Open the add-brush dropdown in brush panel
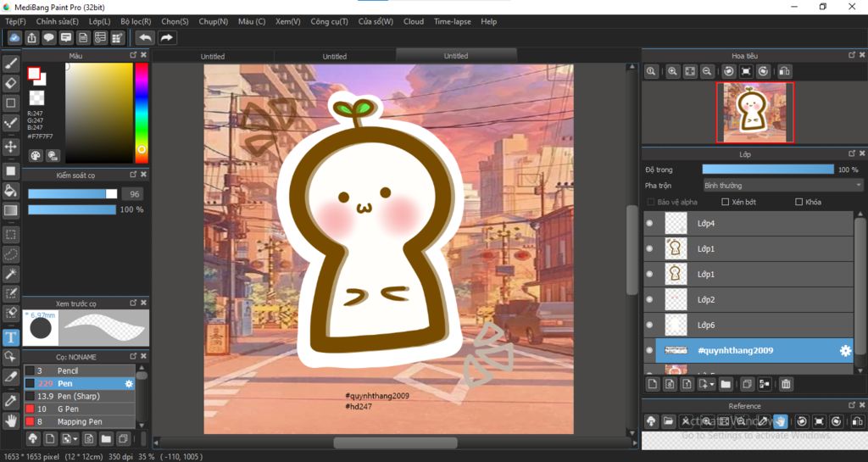 click(75, 439)
